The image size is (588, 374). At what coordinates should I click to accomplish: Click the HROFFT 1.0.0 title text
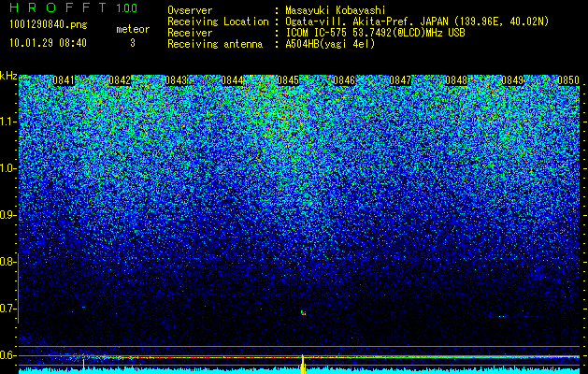(74, 7)
